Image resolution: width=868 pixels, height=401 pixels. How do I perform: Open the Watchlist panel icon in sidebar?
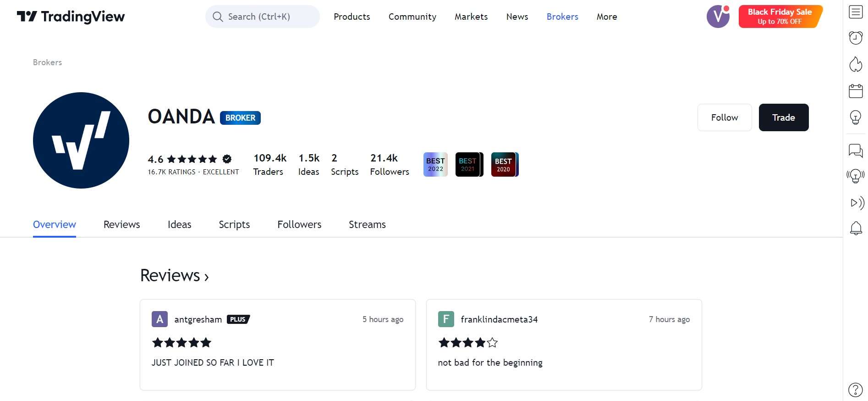(856, 12)
